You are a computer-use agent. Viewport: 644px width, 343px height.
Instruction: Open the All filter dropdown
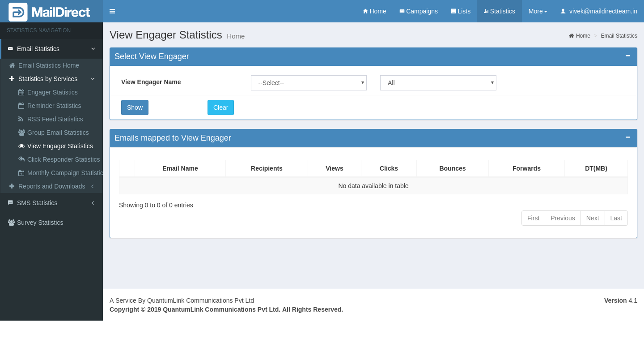[x=438, y=83]
